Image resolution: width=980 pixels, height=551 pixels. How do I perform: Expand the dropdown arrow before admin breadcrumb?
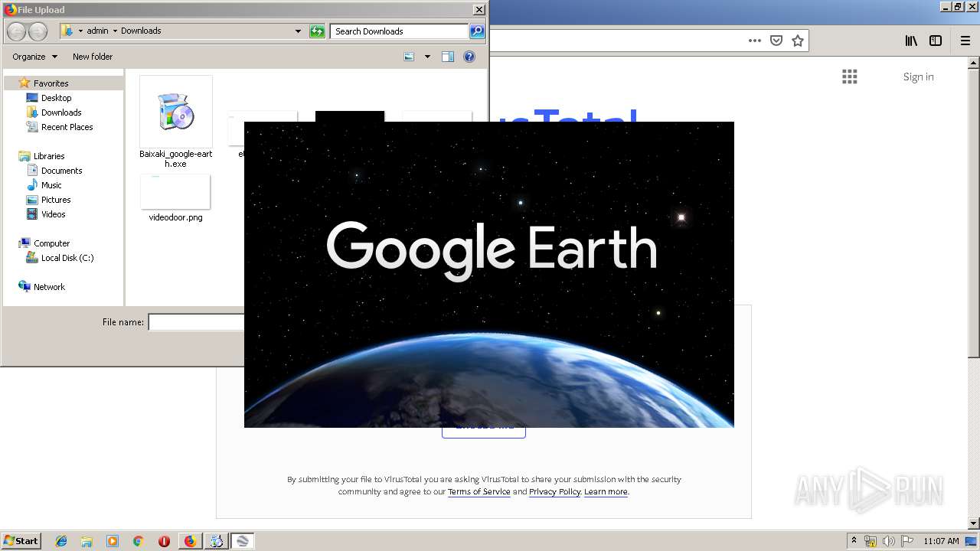coord(80,31)
